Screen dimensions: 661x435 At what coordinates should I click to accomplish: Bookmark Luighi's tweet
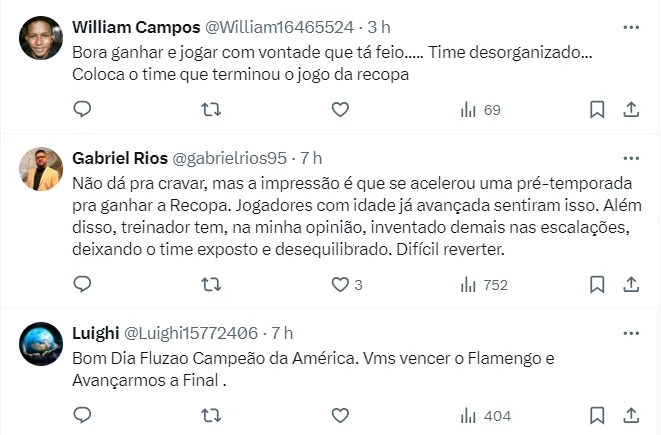coord(597,415)
